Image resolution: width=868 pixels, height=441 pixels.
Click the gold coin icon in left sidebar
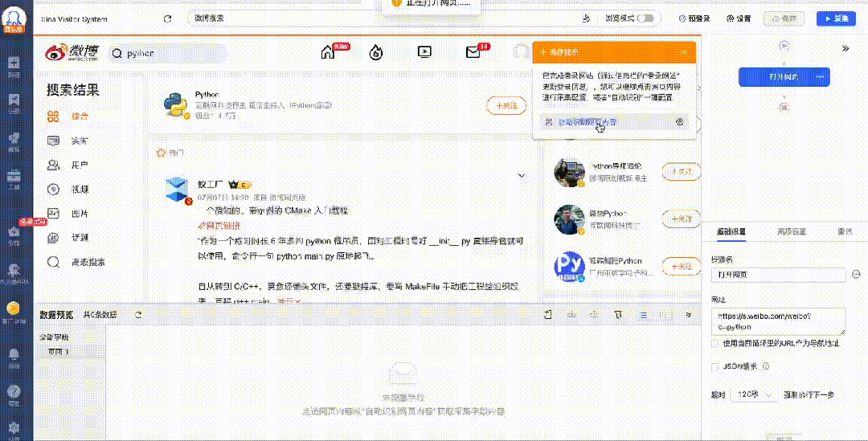[x=14, y=308]
